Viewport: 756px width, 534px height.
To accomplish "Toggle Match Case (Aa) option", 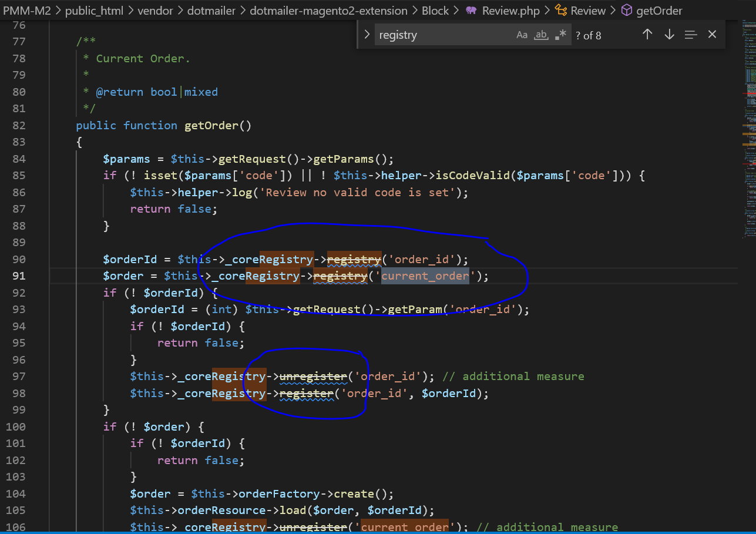I will pos(522,35).
